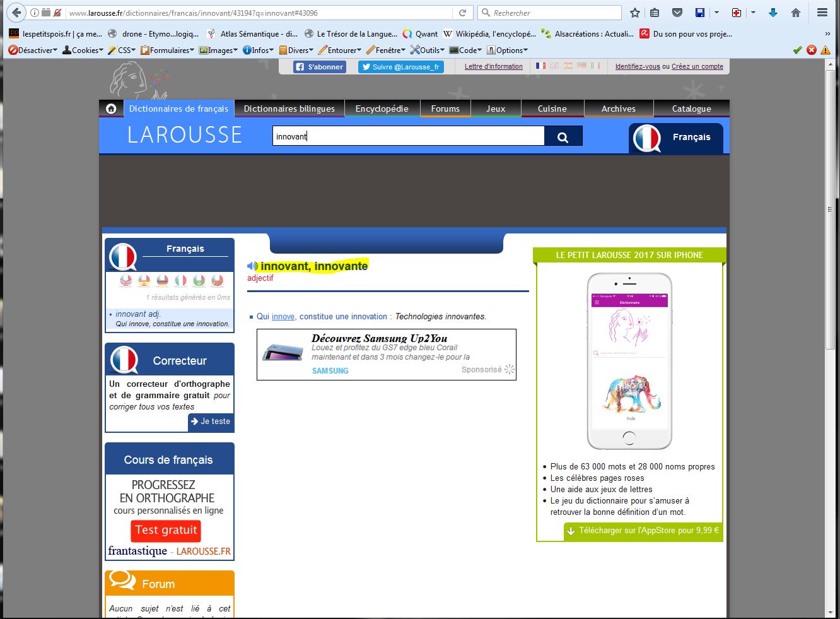Click the blue floppy disk save icon
Image resolution: width=840 pixels, height=619 pixels.
[x=700, y=13]
